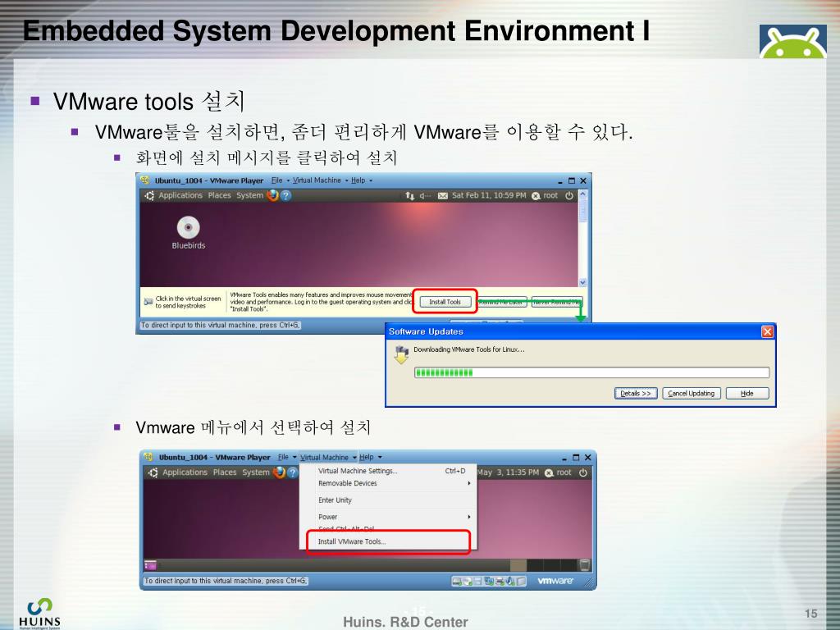
Task: Open the System menu in the Feb 11 Ubuntu panel
Action: (x=249, y=195)
